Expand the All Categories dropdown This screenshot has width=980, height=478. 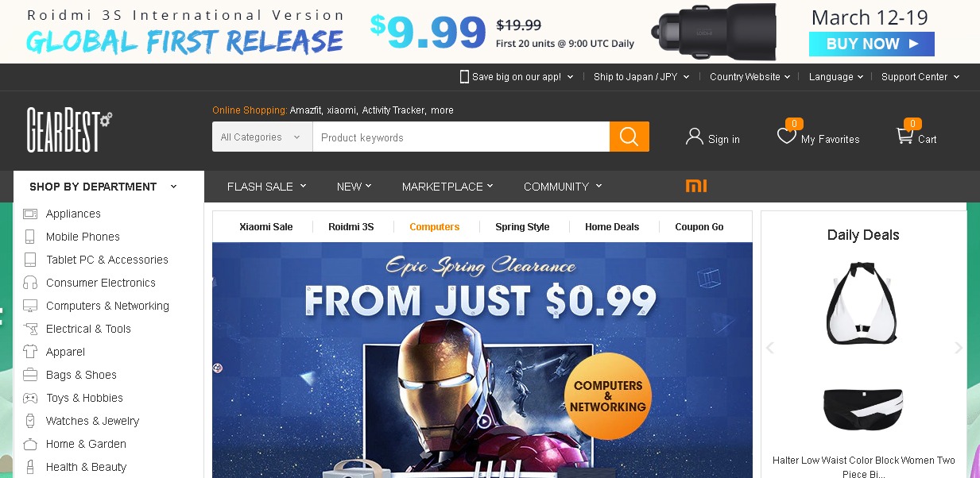click(x=262, y=137)
